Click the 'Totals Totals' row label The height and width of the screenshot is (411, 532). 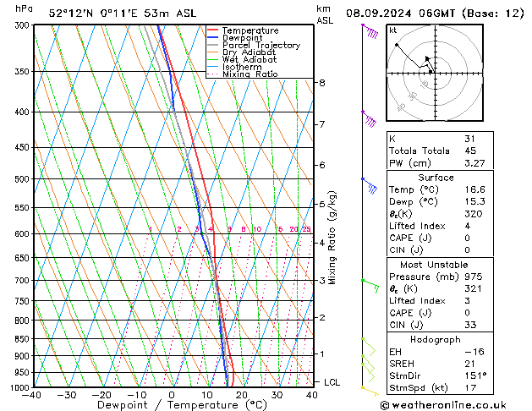click(420, 151)
